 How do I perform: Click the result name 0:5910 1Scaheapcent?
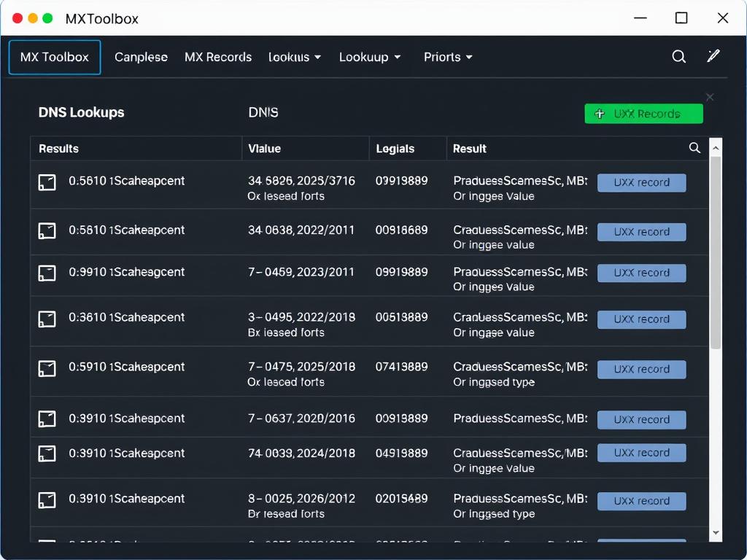click(x=127, y=367)
